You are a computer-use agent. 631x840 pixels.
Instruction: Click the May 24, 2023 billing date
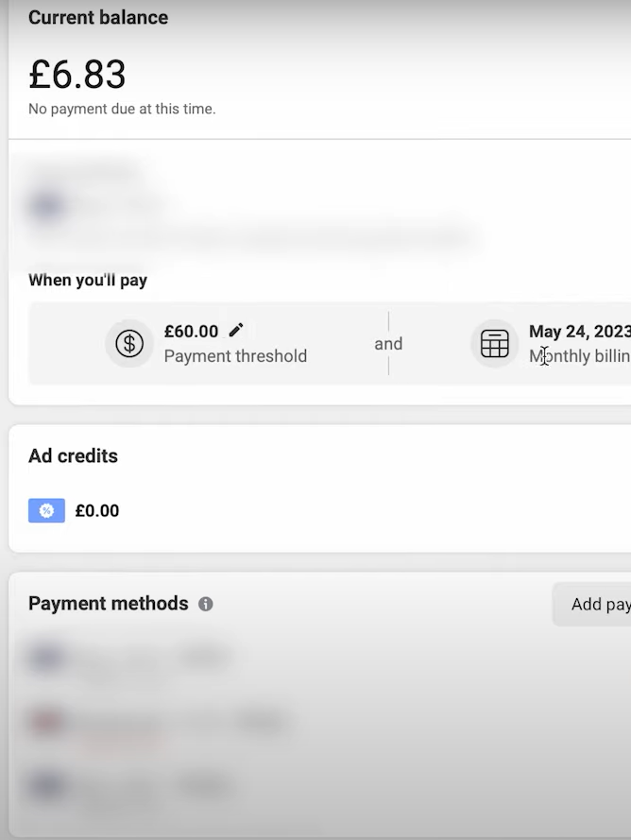(578, 332)
